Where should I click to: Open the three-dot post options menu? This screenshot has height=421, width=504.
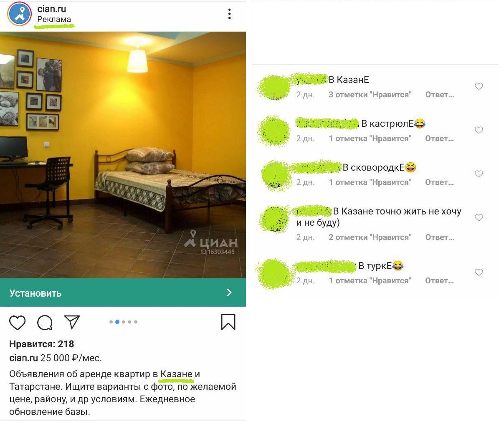[229, 14]
